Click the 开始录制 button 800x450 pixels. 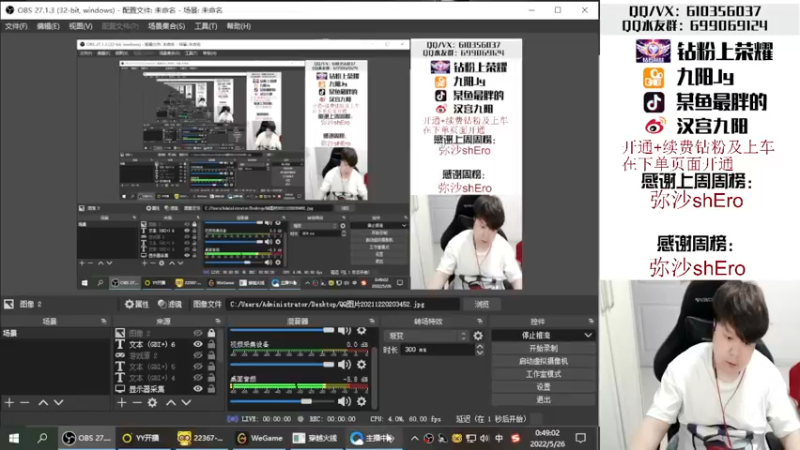point(543,348)
